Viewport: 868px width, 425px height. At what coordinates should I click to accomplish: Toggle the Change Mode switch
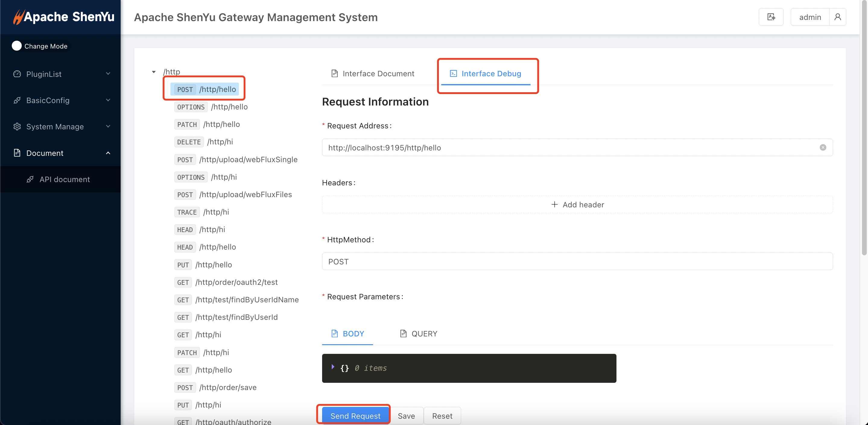pos(17,46)
